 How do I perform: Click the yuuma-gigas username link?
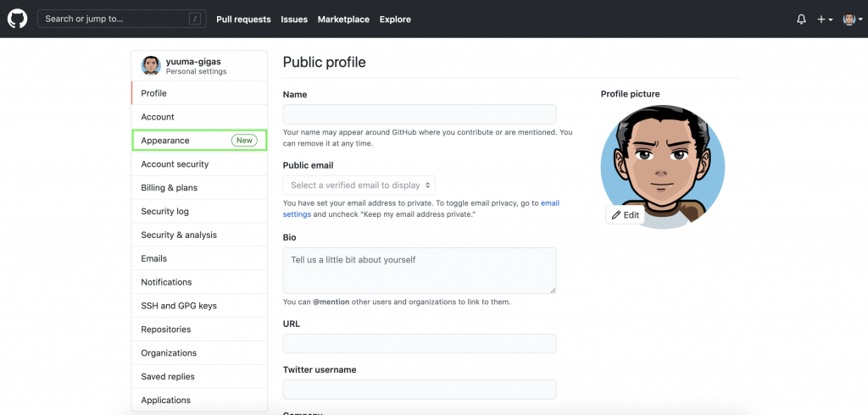(x=193, y=62)
